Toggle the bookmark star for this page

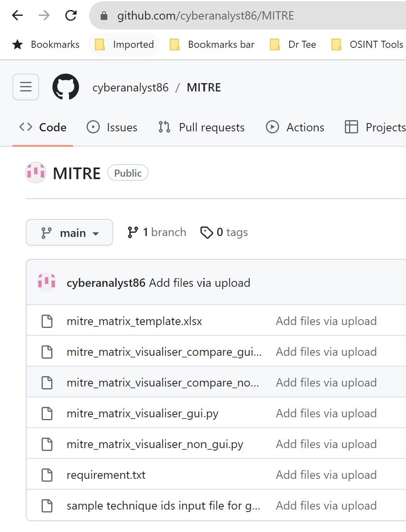coord(17,44)
